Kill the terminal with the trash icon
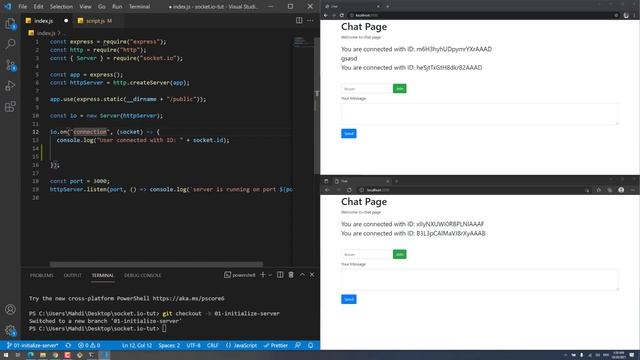 click(x=291, y=275)
